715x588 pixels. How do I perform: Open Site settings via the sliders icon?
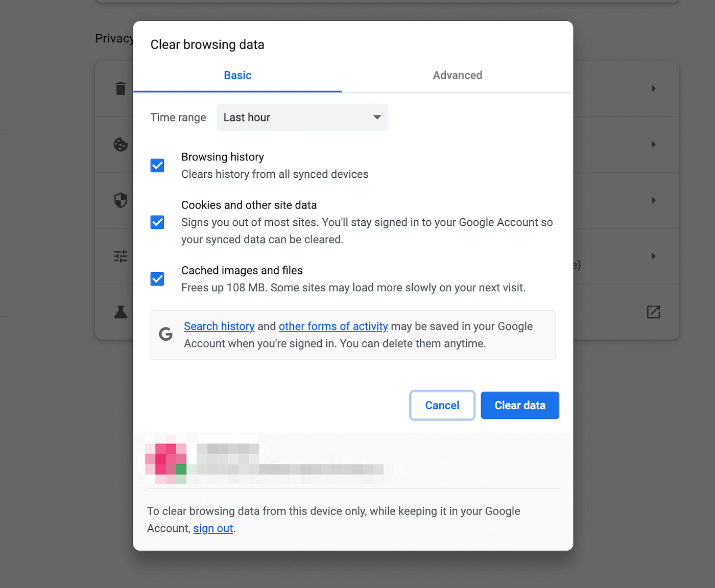[121, 256]
